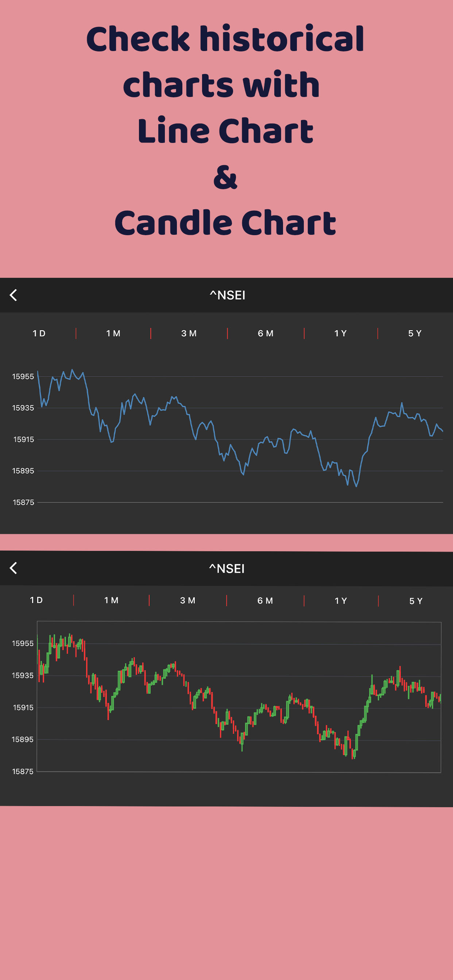This screenshot has width=453, height=980.
Task: Select 1 M tab on line chart
Action: (113, 334)
